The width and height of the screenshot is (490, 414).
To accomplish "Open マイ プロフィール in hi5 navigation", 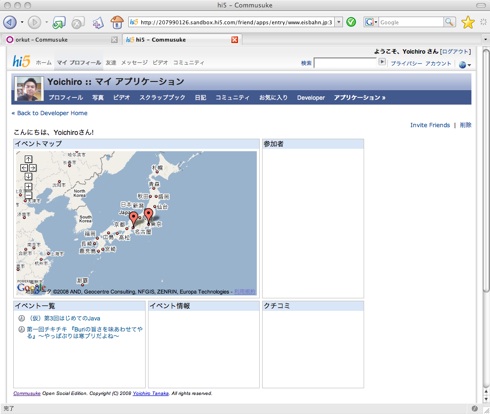I will 79,62.
